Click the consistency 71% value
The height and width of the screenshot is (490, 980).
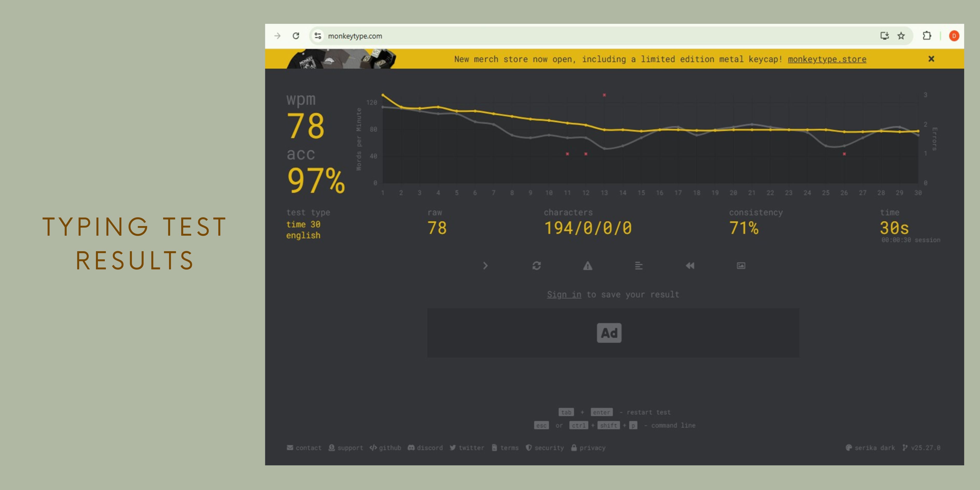[x=744, y=228]
